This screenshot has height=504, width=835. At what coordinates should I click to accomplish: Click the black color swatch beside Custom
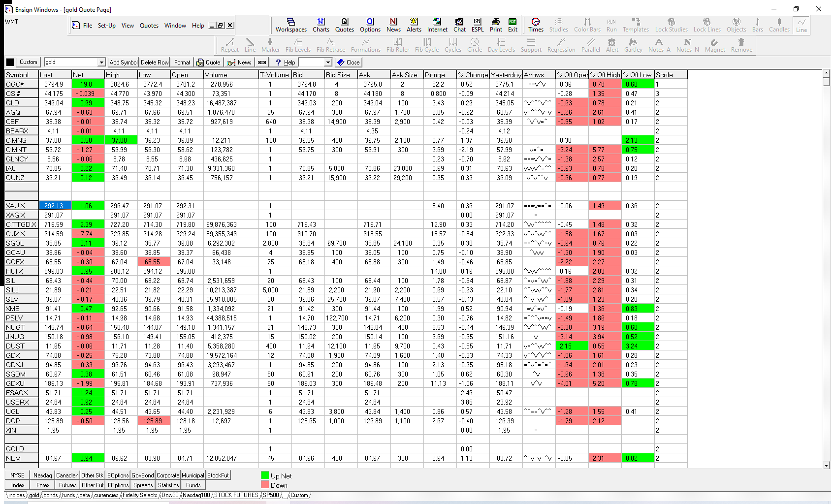[10, 63]
